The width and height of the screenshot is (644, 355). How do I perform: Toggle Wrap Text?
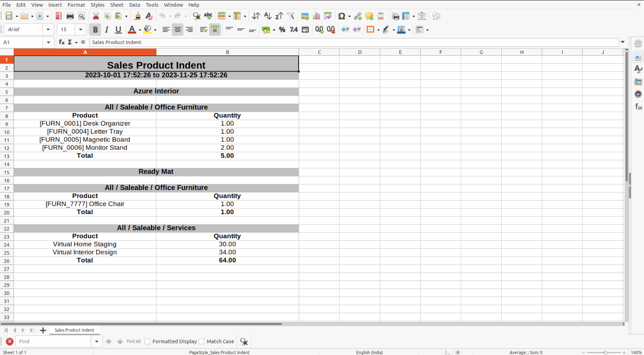[x=203, y=30]
